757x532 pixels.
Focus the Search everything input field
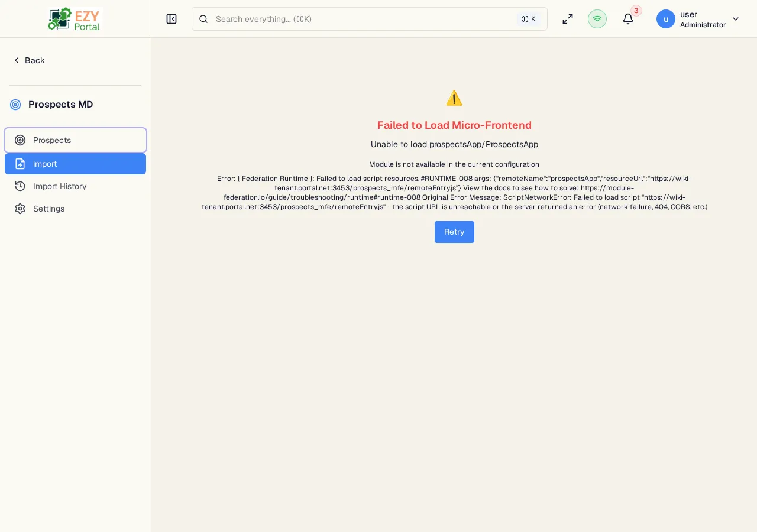tap(370, 19)
